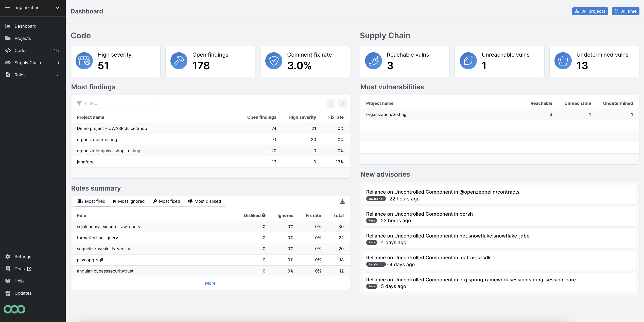The height and width of the screenshot is (322, 644).
Task: Open the navigation hamburger menu
Action: pos(7,8)
